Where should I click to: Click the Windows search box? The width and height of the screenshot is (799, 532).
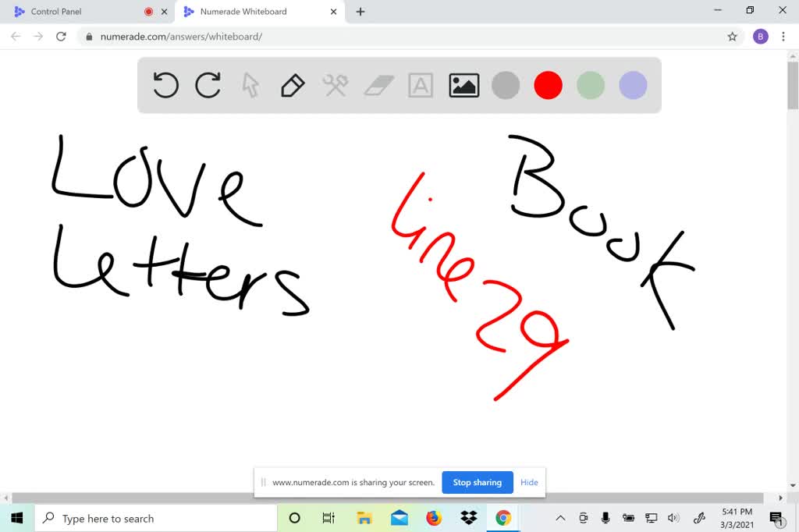[156, 518]
